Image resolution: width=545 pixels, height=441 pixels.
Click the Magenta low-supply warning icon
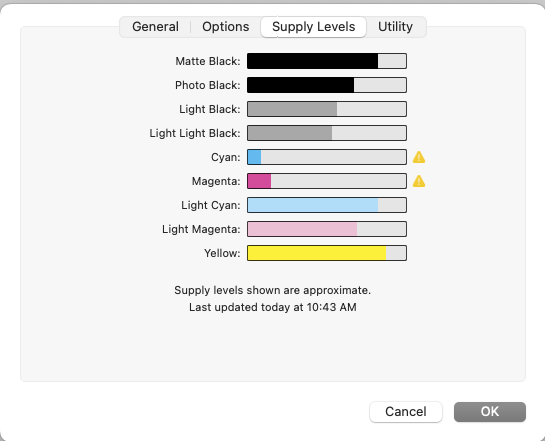point(419,181)
